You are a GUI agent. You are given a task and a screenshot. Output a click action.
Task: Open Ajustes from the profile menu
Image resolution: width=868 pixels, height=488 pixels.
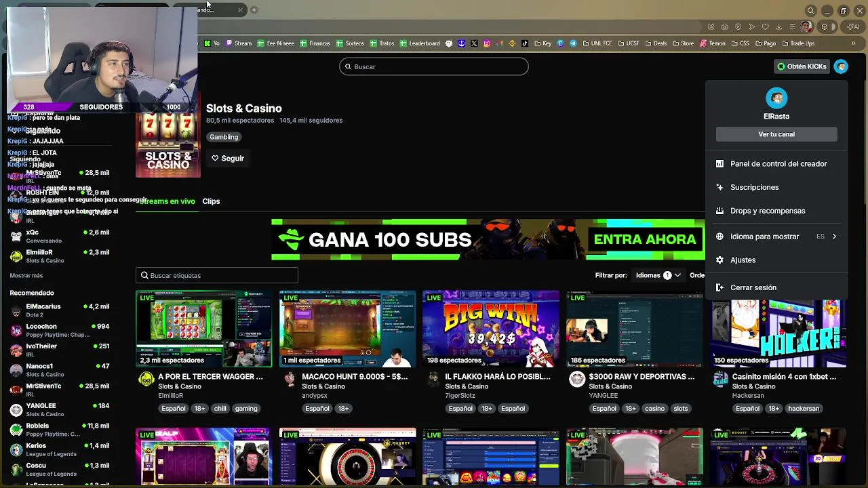(x=776, y=260)
